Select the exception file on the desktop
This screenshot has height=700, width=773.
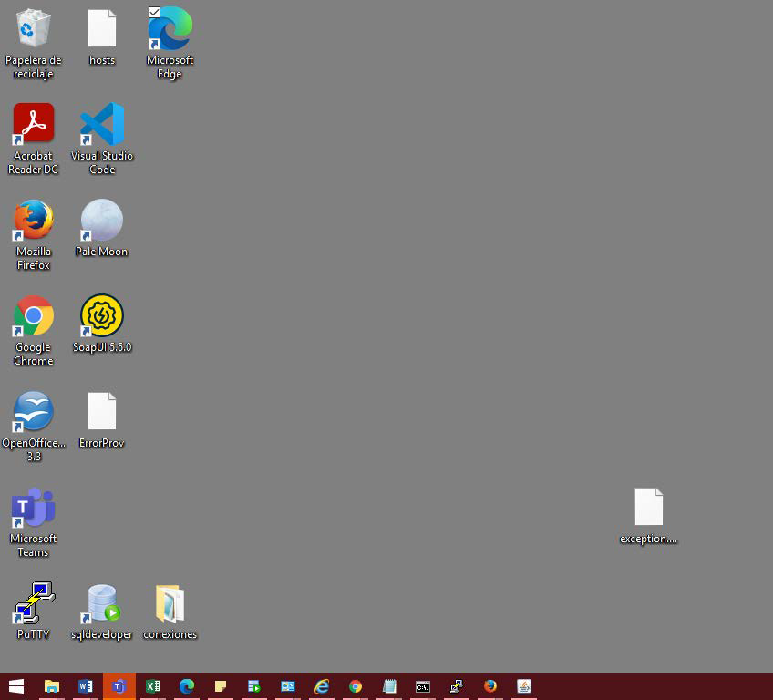[x=648, y=507]
